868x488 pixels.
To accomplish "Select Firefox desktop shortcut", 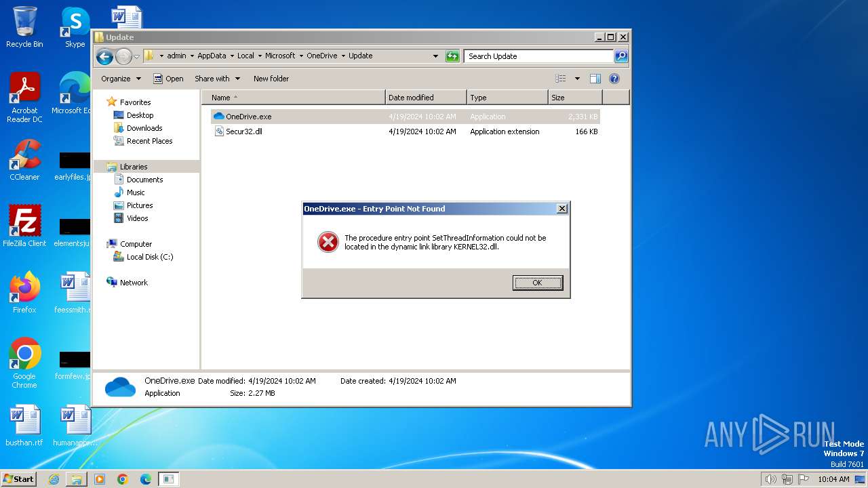I will (24, 292).
